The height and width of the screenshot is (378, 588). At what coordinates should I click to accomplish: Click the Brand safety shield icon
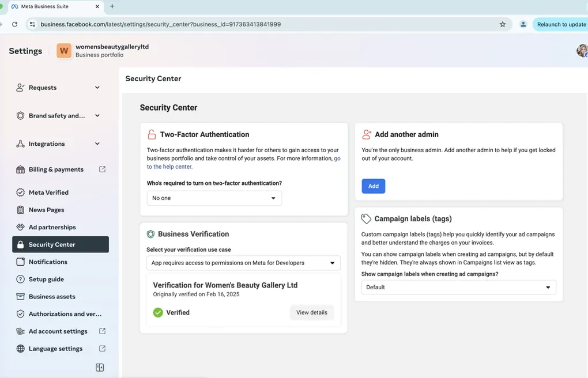click(x=20, y=115)
